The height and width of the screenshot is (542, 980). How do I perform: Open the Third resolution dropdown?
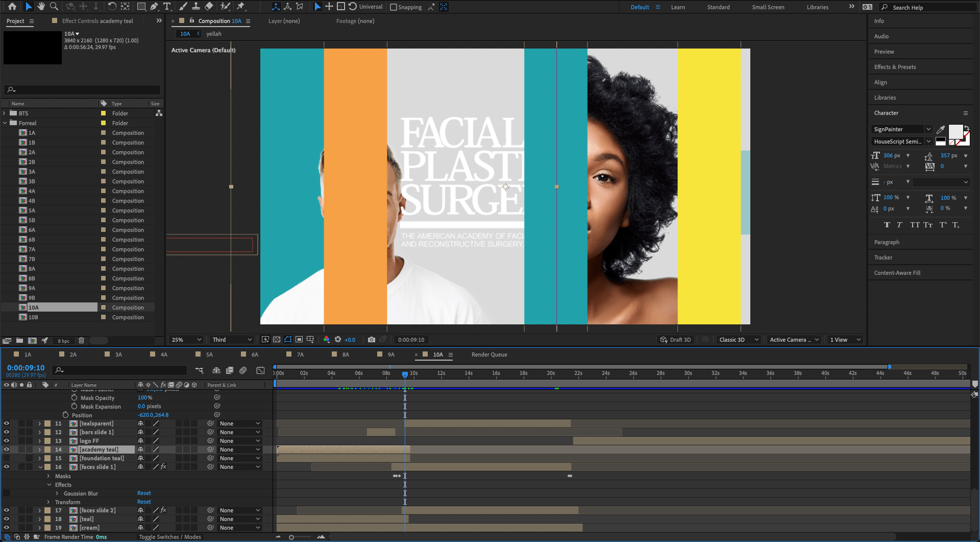232,340
